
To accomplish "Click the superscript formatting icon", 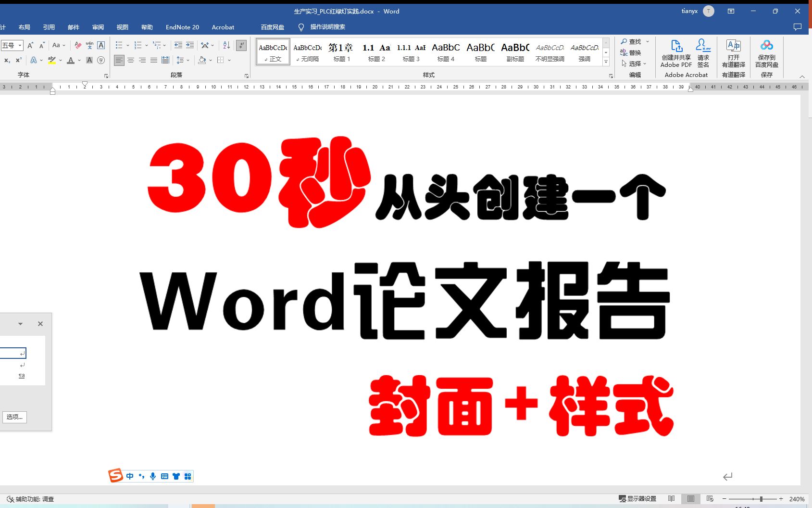I will click(18, 60).
